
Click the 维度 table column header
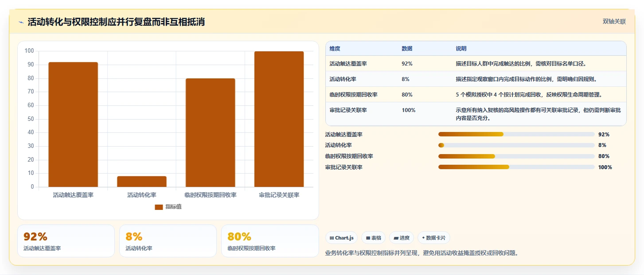(x=335, y=49)
